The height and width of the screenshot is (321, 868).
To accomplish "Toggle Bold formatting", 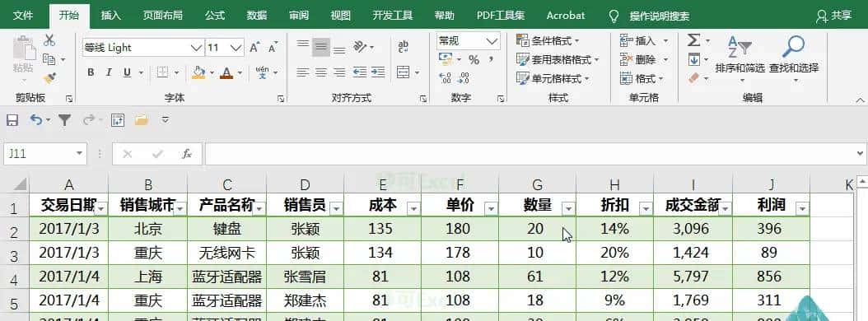I will tap(91, 72).
